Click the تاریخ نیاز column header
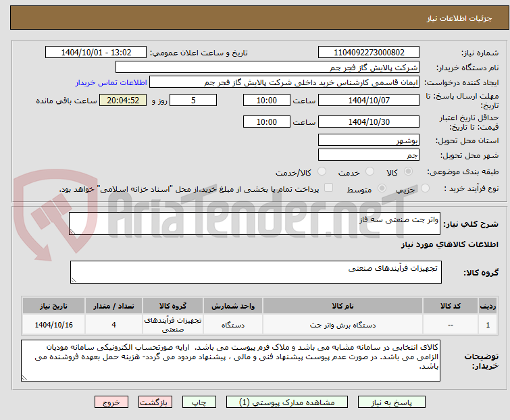 (53, 306)
